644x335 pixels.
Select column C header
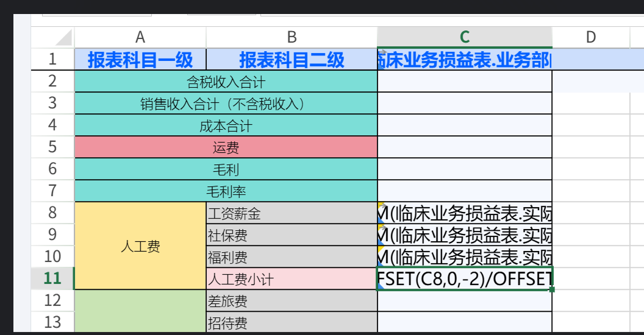pos(465,37)
